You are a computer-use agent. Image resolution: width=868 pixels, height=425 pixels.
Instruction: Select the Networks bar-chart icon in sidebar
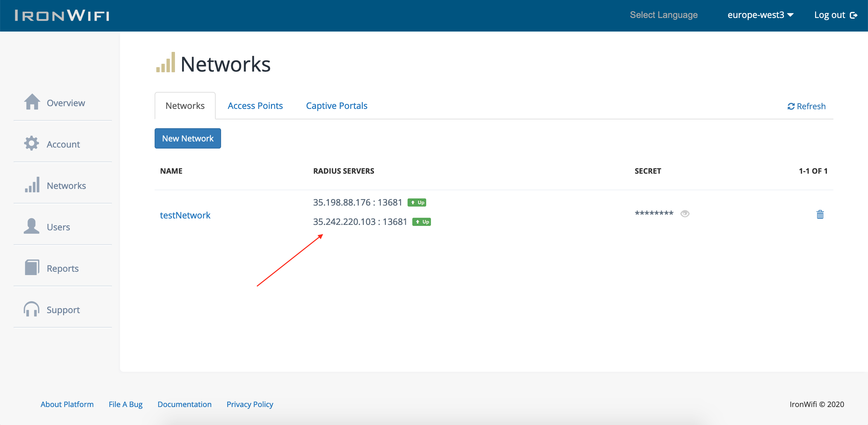pos(32,185)
